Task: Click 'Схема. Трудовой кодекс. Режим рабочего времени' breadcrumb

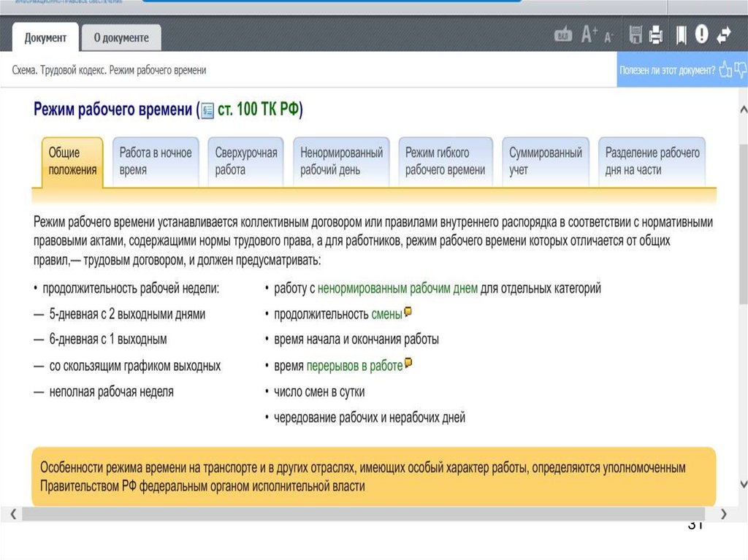Action: [x=110, y=70]
